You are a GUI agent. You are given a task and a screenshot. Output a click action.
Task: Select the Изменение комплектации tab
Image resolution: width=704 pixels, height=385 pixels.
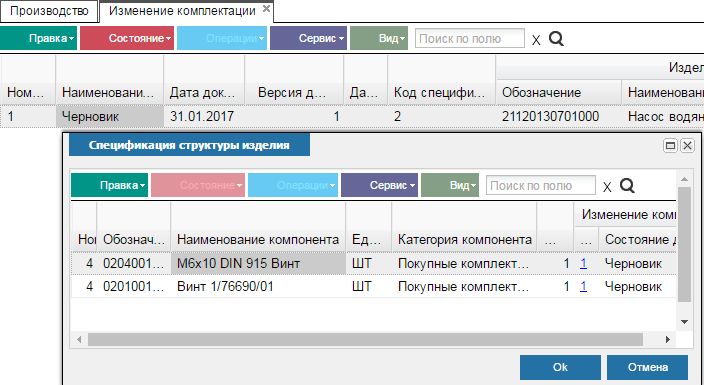coord(182,11)
